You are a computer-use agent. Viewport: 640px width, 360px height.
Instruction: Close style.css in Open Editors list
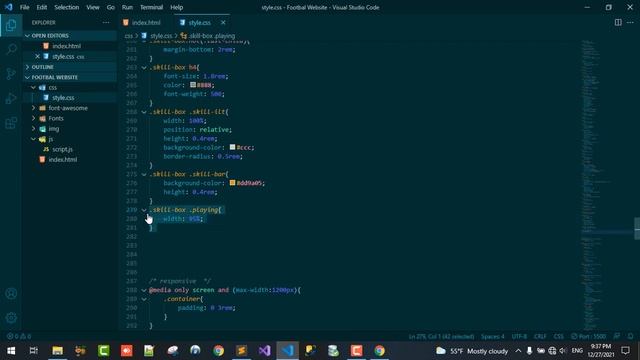[38, 56]
